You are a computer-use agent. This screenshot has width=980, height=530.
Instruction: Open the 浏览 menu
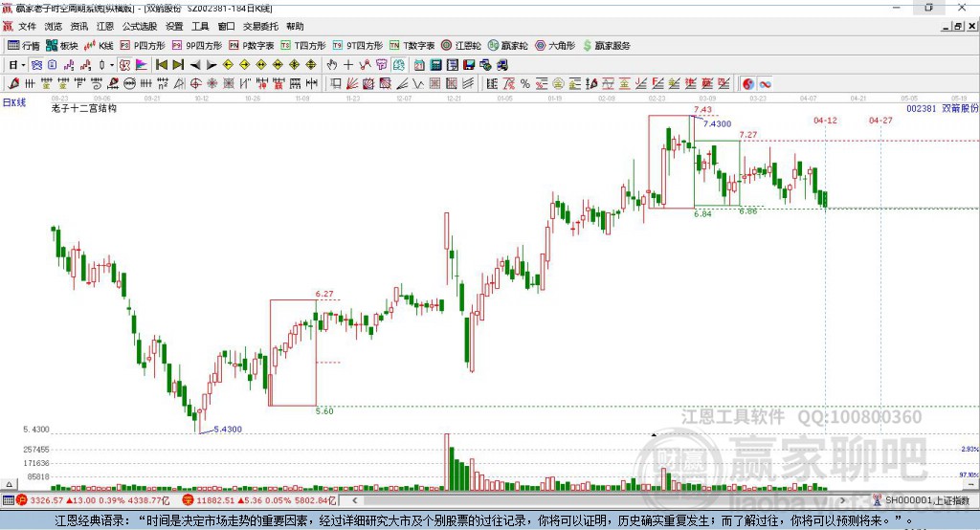[x=54, y=26]
